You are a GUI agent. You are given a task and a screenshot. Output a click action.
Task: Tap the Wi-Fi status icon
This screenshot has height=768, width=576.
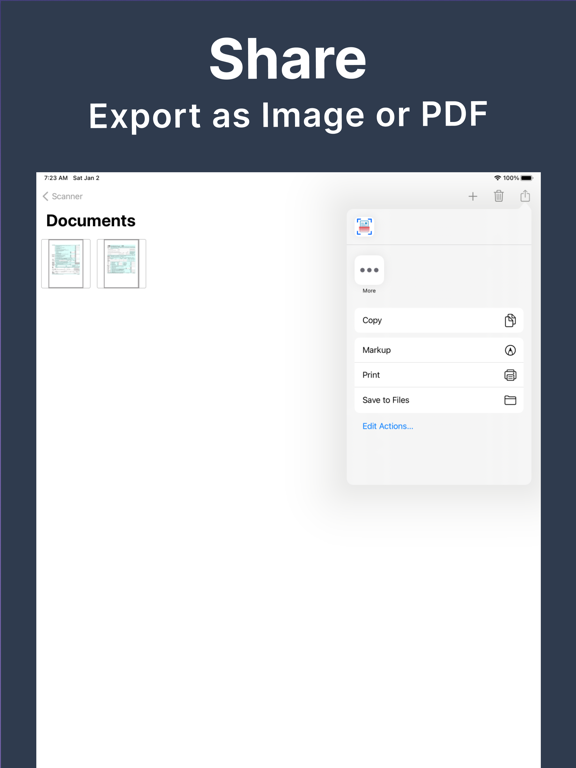[x=497, y=178]
